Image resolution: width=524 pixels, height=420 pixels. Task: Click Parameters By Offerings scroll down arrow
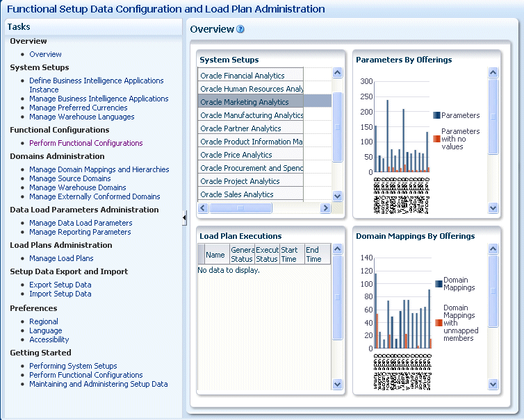pyautogui.click(x=493, y=208)
